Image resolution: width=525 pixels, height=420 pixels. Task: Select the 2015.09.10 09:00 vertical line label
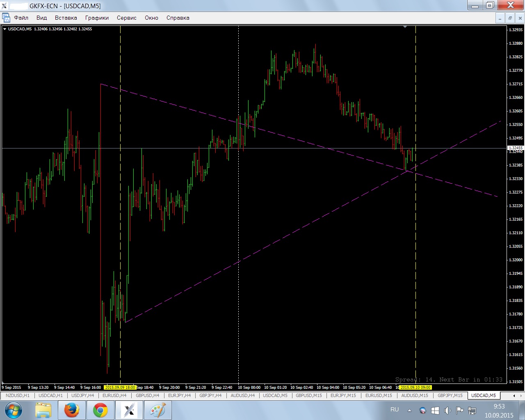click(415, 387)
